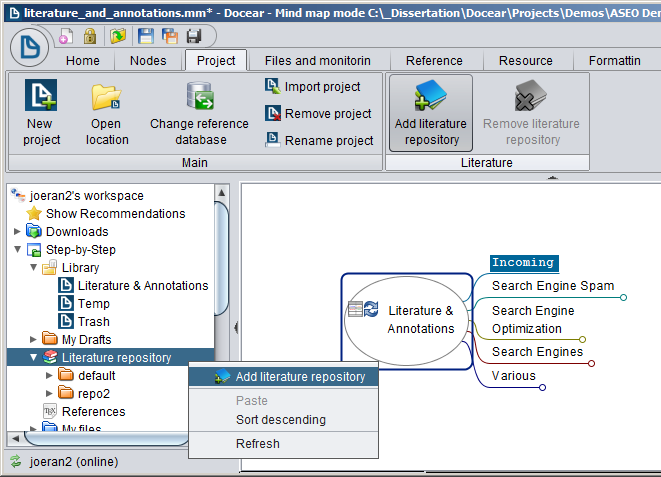The image size is (661, 477).
Task: Collapse the Library tree node
Action: (x=34, y=268)
